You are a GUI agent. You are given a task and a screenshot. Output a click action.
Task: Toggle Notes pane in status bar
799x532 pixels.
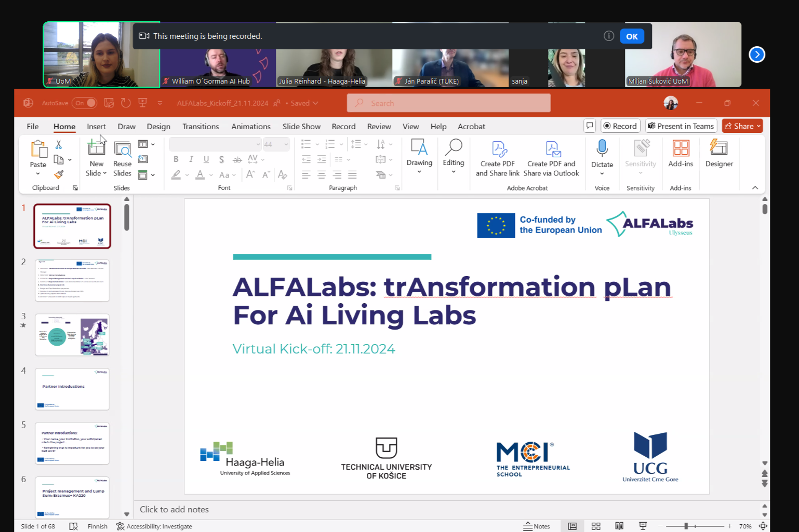pyautogui.click(x=537, y=526)
